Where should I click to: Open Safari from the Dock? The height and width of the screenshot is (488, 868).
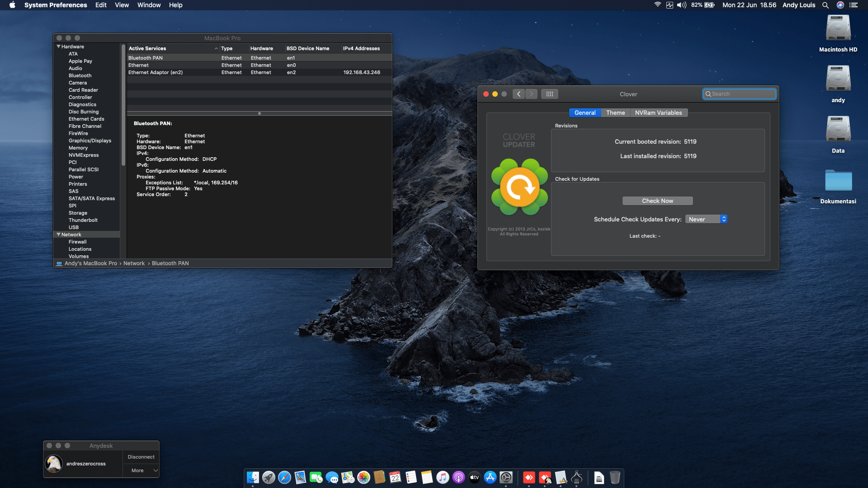pyautogui.click(x=285, y=478)
